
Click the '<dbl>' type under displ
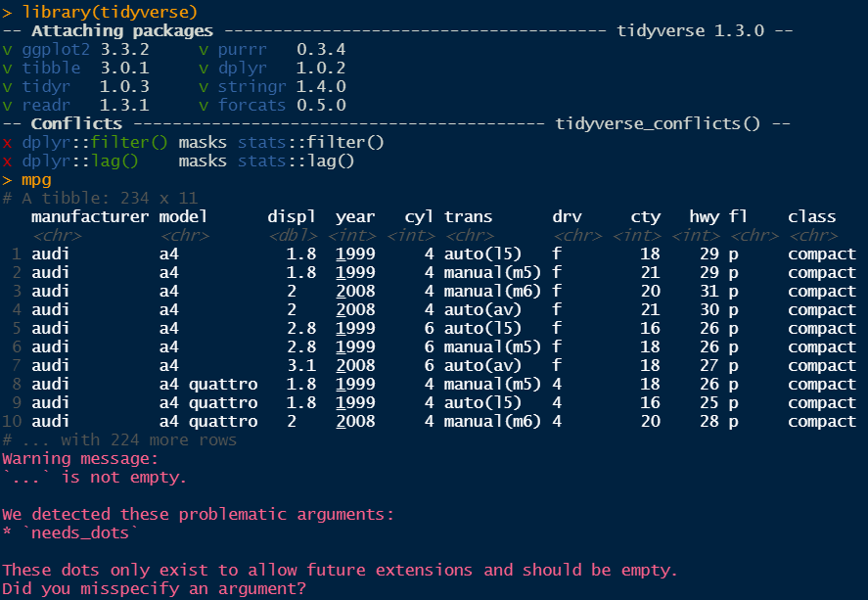[x=294, y=236]
